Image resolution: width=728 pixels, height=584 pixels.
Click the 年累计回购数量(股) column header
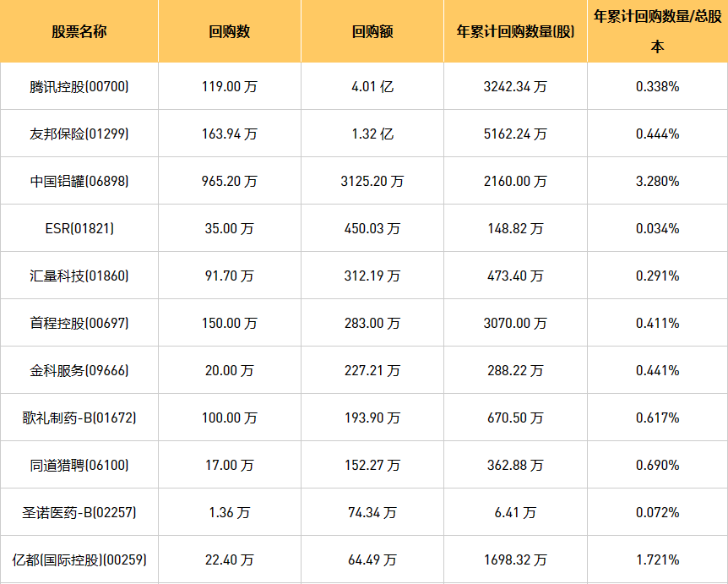tap(515, 32)
